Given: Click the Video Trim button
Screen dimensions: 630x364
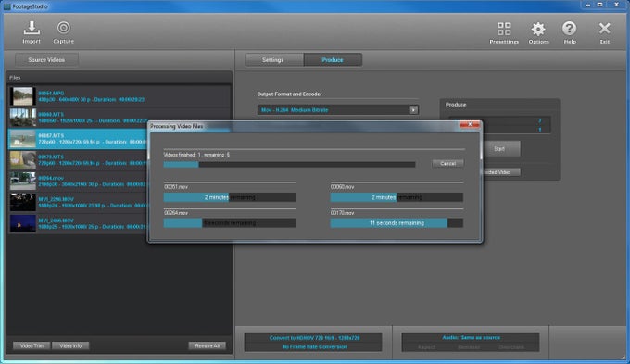Looking at the screenshot, I should point(31,345).
